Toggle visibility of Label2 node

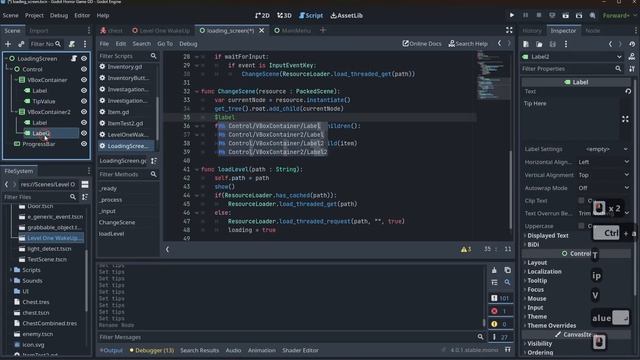click(x=84, y=133)
